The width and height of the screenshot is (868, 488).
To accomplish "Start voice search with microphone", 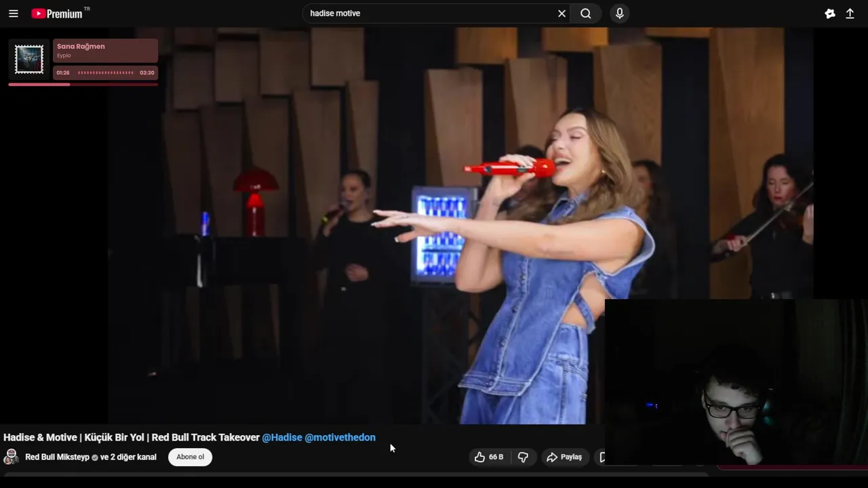I will pos(619,14).
